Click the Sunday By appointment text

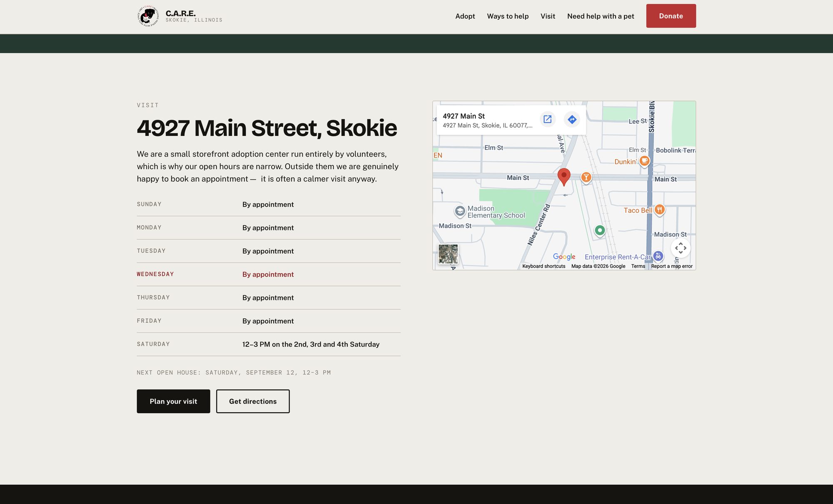tap(268, 205)
